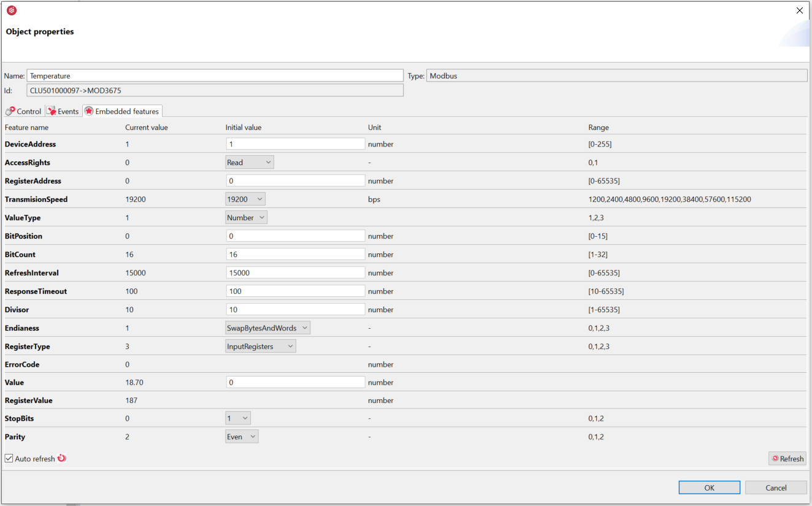The image size is (812, 506).
Task: Click the ResponseTimeout range [10-65535]
Action: (x=606, y=291)
